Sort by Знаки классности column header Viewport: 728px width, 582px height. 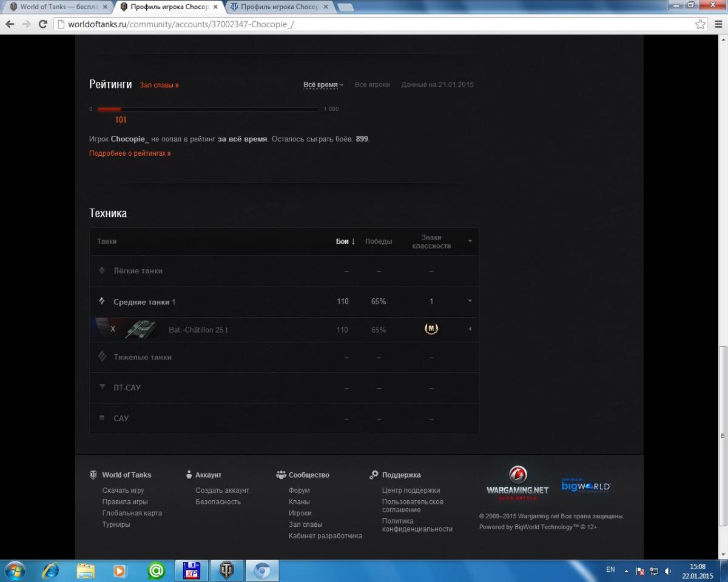(431, 242)
